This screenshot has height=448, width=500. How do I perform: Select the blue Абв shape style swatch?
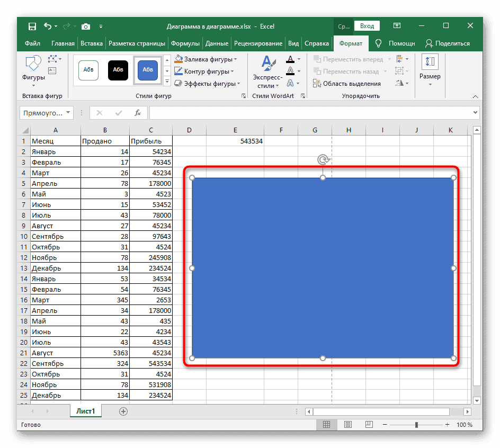[148, 70]
